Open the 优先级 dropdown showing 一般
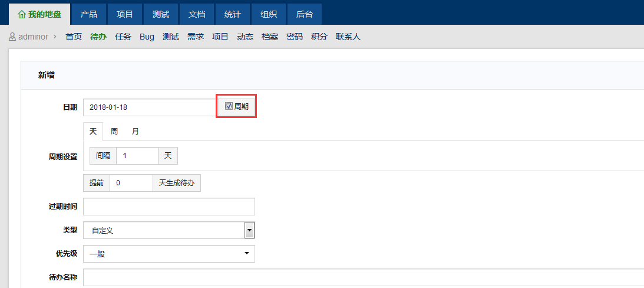The height and width of the screenshot is (288, 644). pos(169,254)
